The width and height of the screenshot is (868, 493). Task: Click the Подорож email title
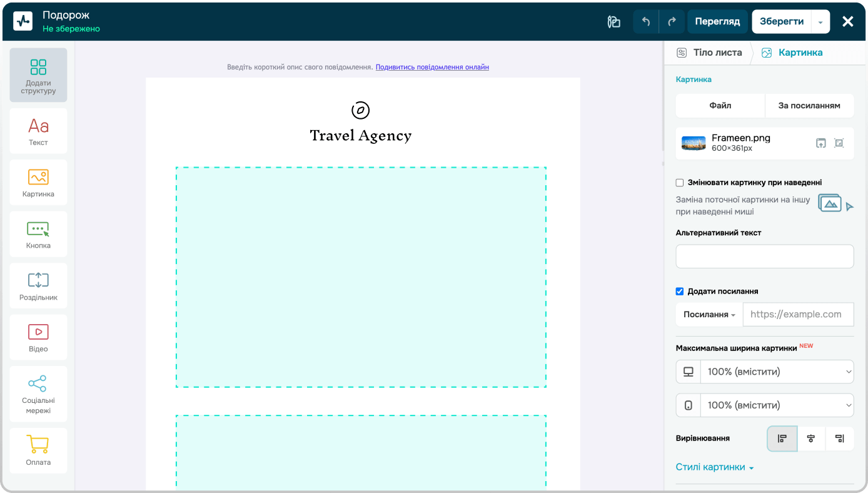click(x=65, y=15)
